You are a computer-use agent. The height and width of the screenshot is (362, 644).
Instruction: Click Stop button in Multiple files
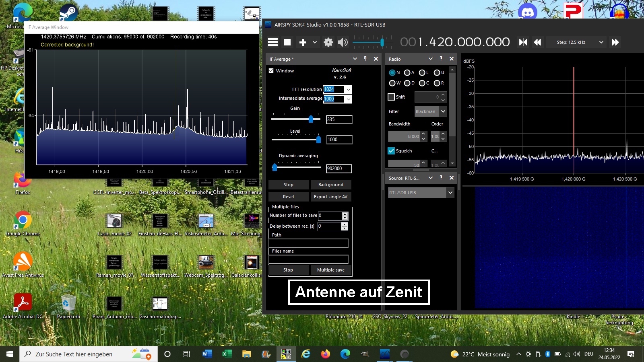coord(288,270)
